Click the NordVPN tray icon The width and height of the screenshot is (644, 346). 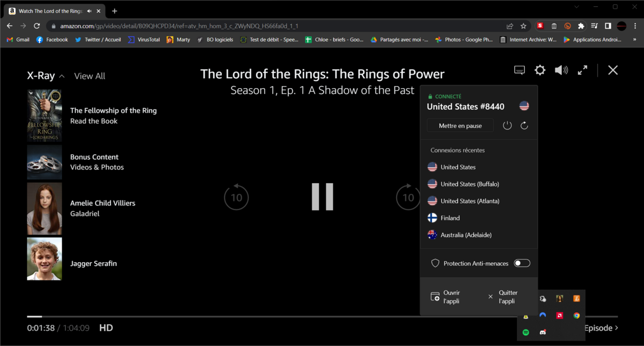543,316
